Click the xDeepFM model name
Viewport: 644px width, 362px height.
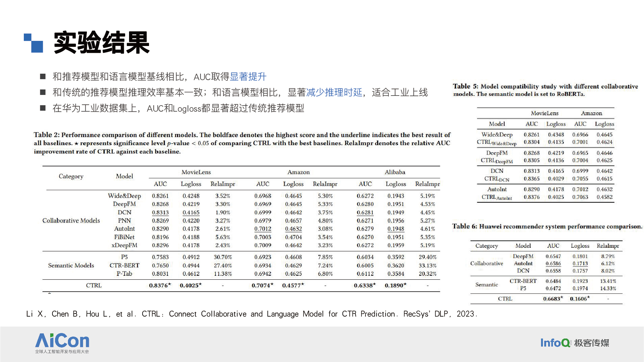click(x=124, y=245)
